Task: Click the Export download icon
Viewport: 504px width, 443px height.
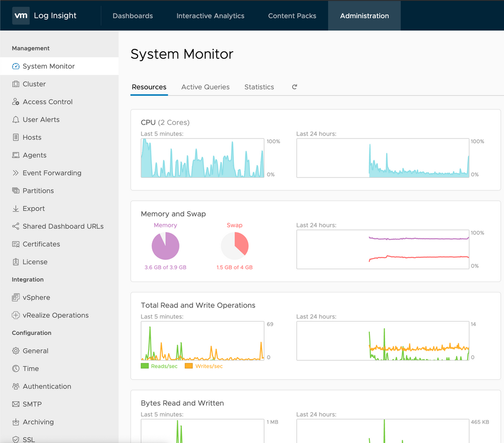Action: tap(16, 209)
